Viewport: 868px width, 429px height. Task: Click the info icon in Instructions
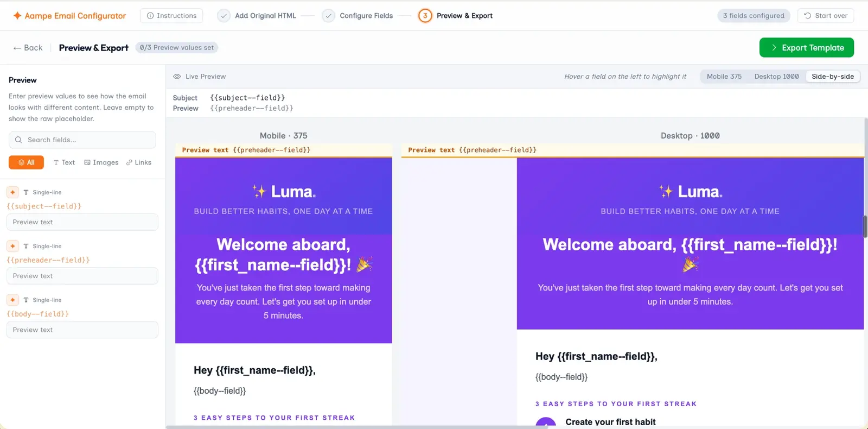coord(150,16)
